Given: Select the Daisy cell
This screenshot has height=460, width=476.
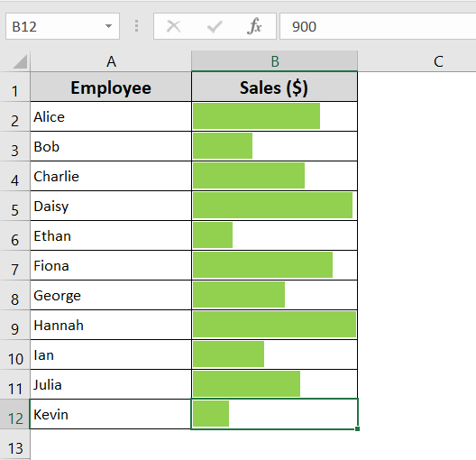Looking at the screenshot, I should pos(111,206).
